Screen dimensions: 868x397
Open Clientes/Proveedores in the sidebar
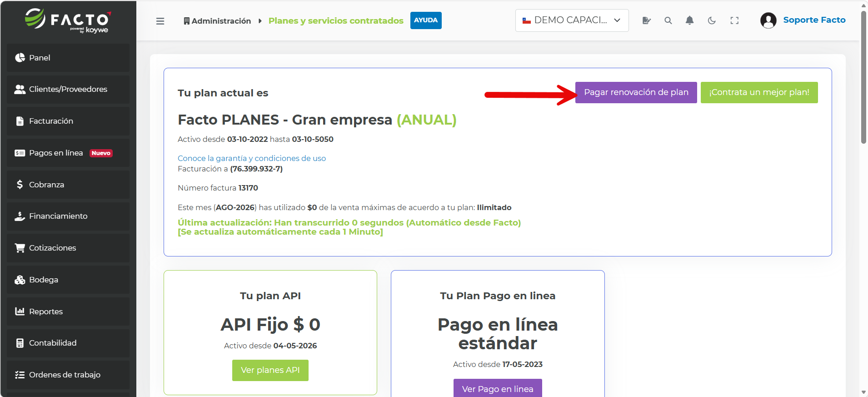(68, 90)
